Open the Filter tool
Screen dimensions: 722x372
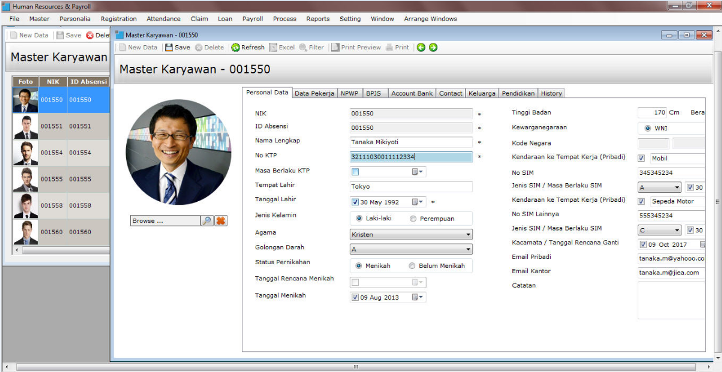[x=312, y=47]
